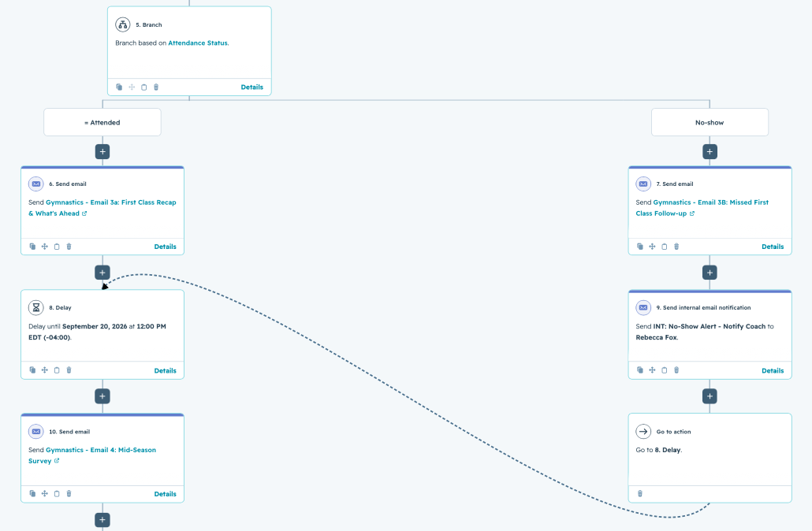Add action below the No-show branch
The height and width of the screenshot is (531, 812).
click(x=710, y=151)
